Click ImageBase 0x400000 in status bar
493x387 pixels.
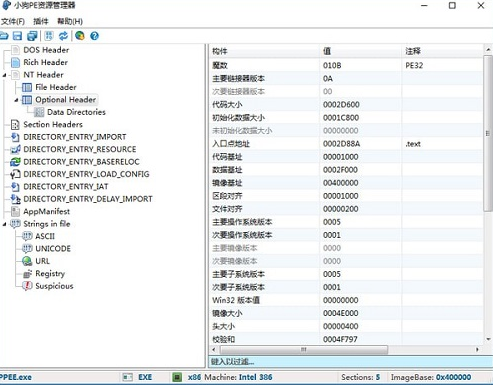[431, 377]
